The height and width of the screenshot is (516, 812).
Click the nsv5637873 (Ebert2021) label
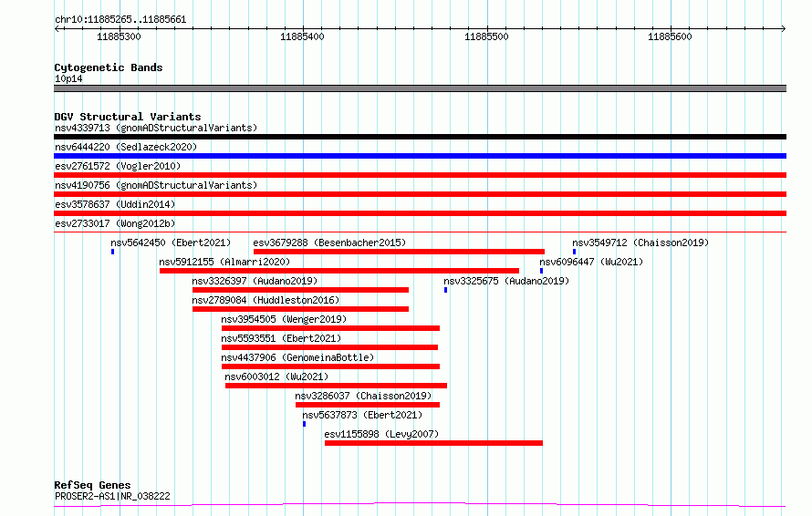pos(362,415)
